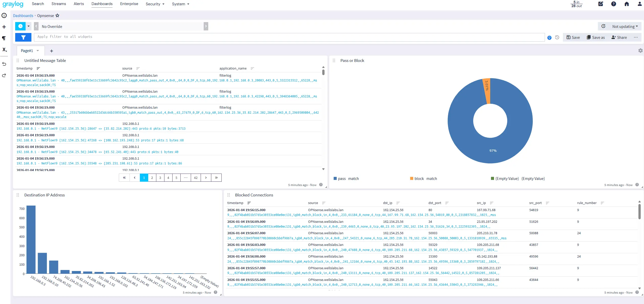
Task: Follow the Dashboards breadcrumb link
Action: click(x=23, y=15)
